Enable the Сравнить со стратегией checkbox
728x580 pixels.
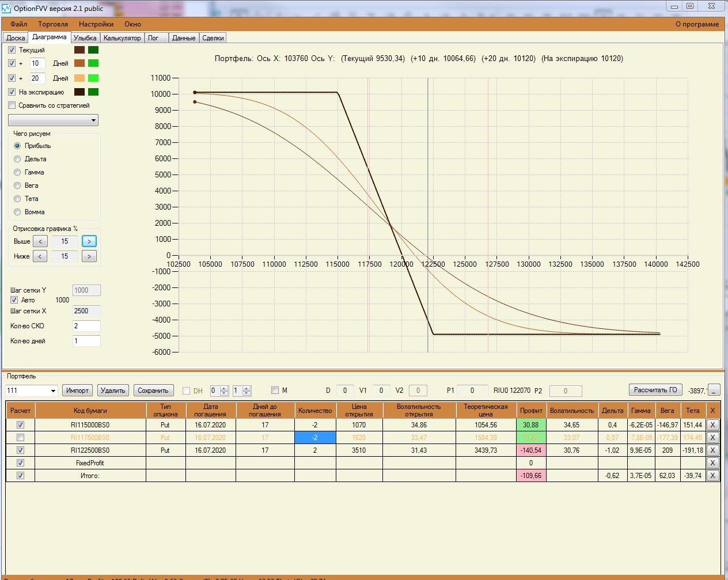click(12, 105)
